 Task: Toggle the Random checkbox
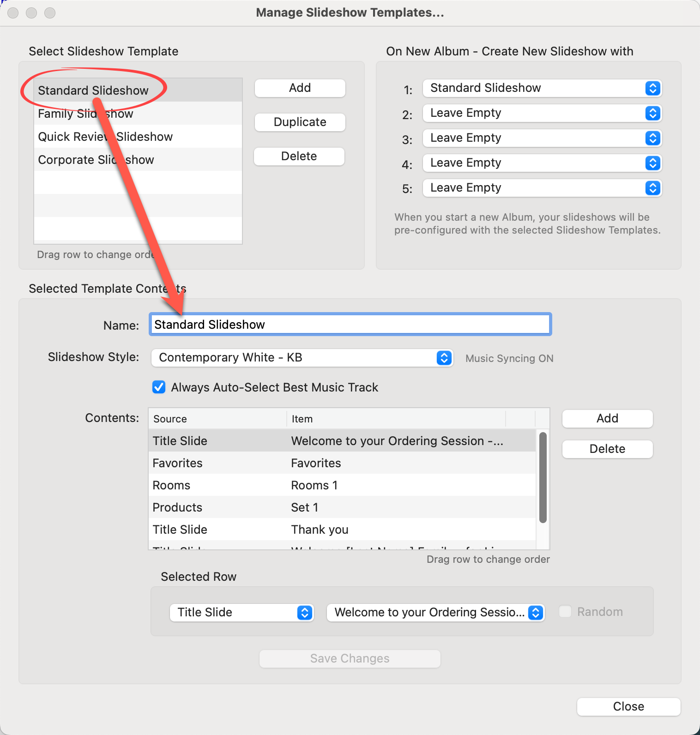(x=565, y=612)
